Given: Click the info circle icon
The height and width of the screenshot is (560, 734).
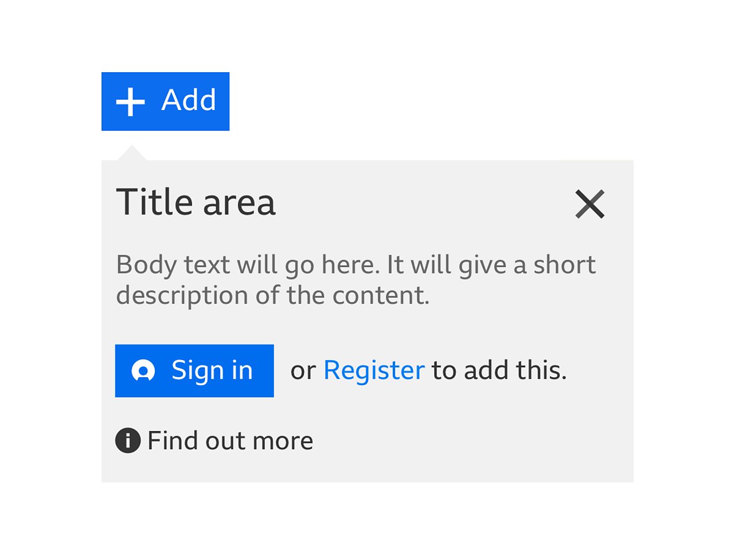Looking at the screenshot, I should pos(128,441).
